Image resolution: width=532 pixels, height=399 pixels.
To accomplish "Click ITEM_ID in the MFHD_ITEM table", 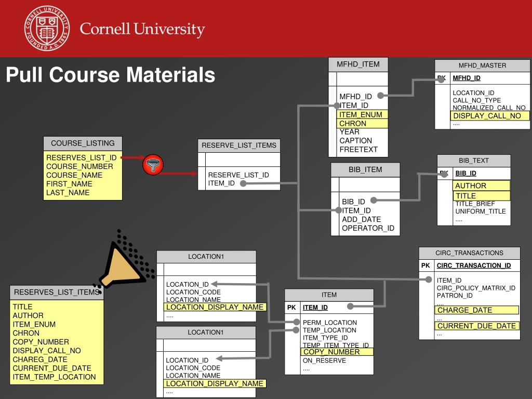I will (354, 105).
